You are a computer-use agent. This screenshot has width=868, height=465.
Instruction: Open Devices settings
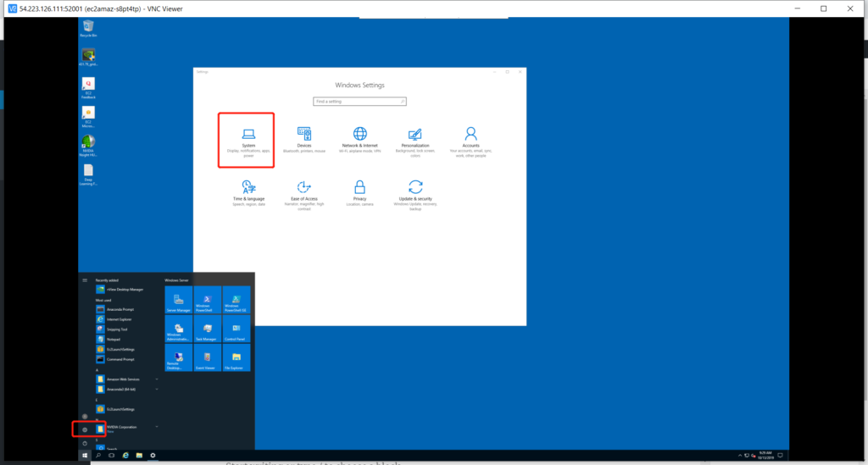[x=303, y=140]
